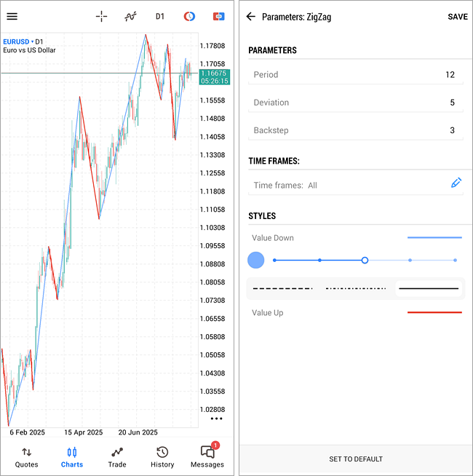Open Messages with unread badge
The height and width of the screenshot is (476, 473).
tap(207, 457)
